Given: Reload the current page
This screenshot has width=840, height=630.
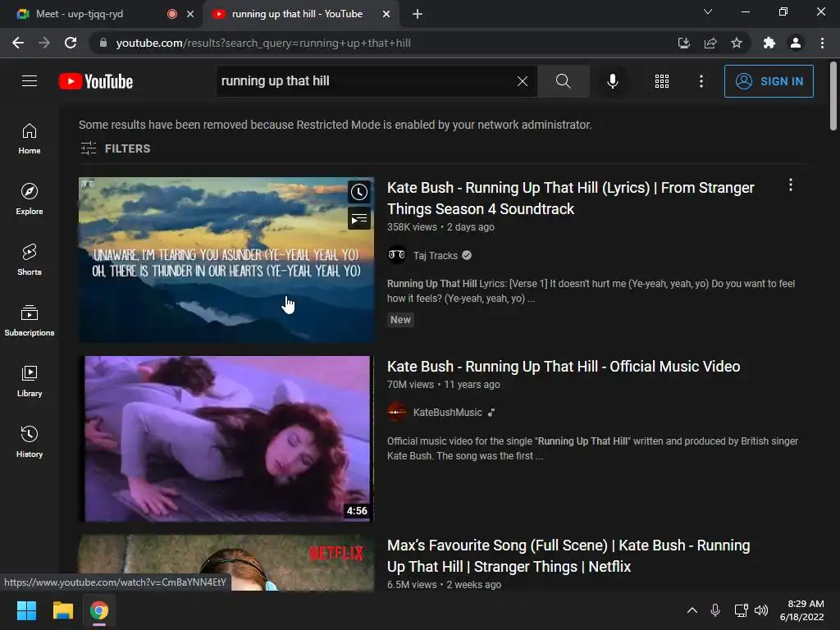Looking at the screenshot, I should click(x=71, y=43).
